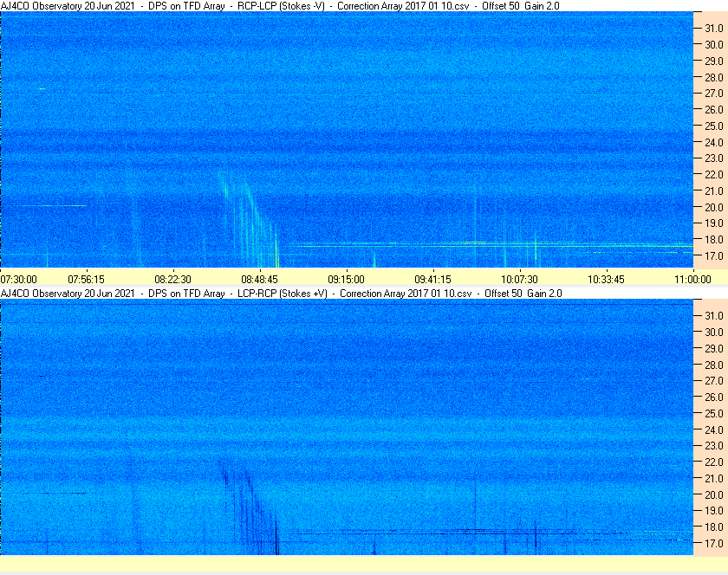
Task: Click the 21.0 frequency label on Stokes -V plot
Action: pos(714,191)
